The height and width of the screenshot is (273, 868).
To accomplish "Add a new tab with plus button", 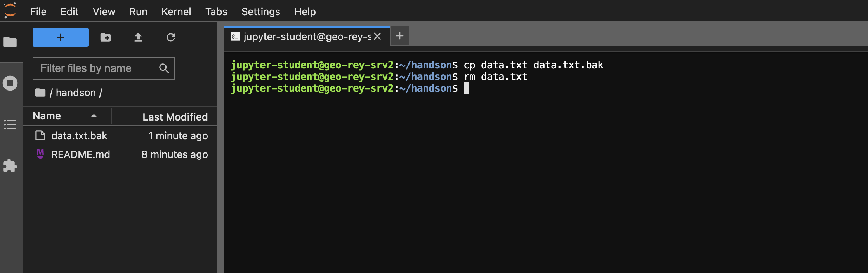I will click(x=400, y=36).
